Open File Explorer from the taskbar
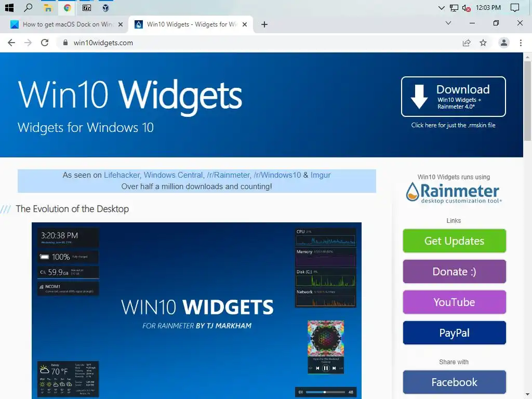Viewport: 532px width, 399px height. pos(48,8)
